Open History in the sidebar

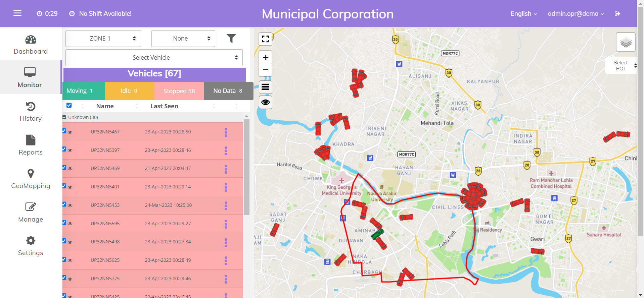[31, 111]
